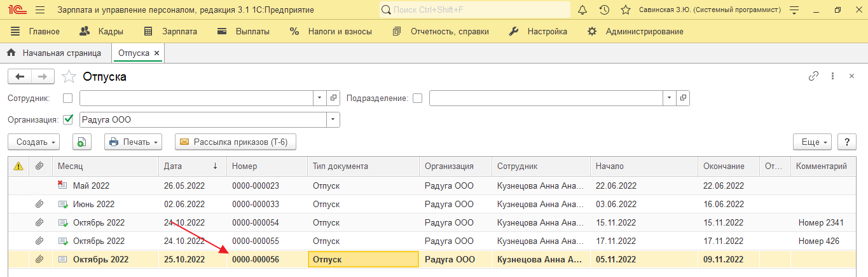Click paperclip icon in document 0000-000055 row
Screen dimensions: 868x277
tap(39, 241)
